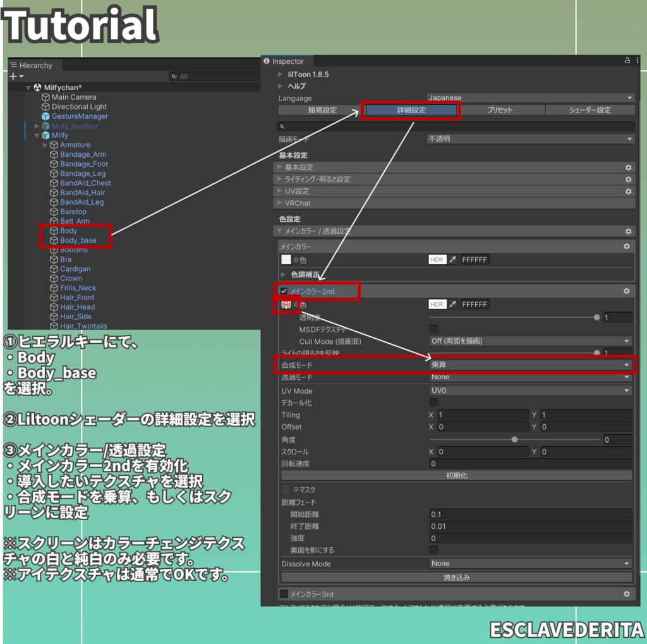Expand the ヘルプ foldout
Image resolution: width=647 pixels, height=644 pixels.
pos(280,86)
